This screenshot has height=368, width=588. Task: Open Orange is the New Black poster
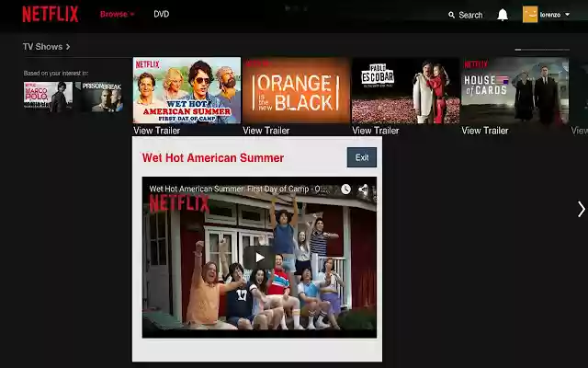296,90
